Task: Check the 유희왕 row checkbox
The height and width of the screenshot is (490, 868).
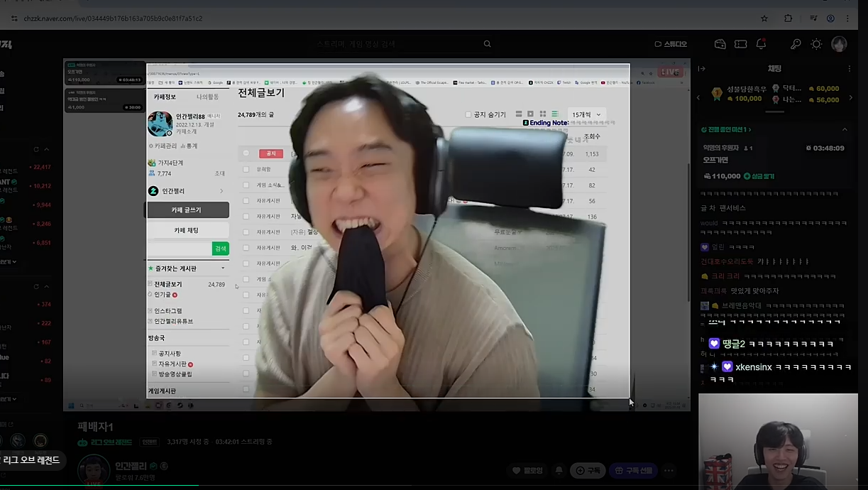Action: click(246, 170)
